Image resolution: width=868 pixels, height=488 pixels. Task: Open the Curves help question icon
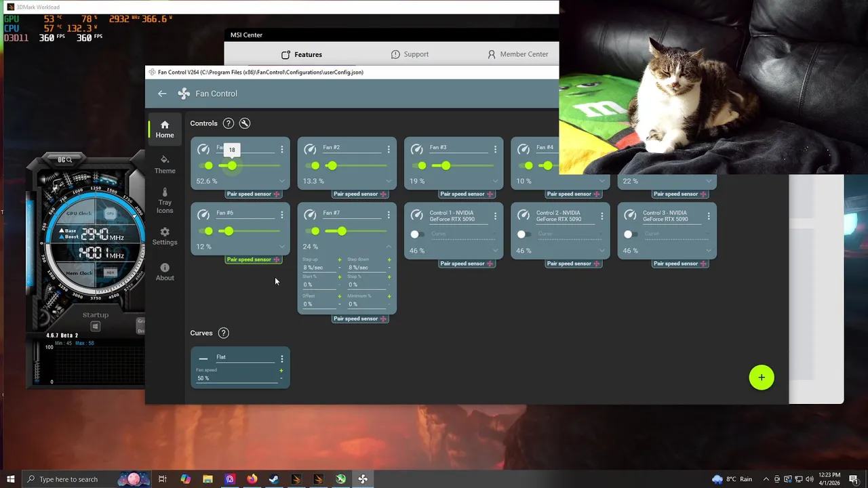pos(224,333)
